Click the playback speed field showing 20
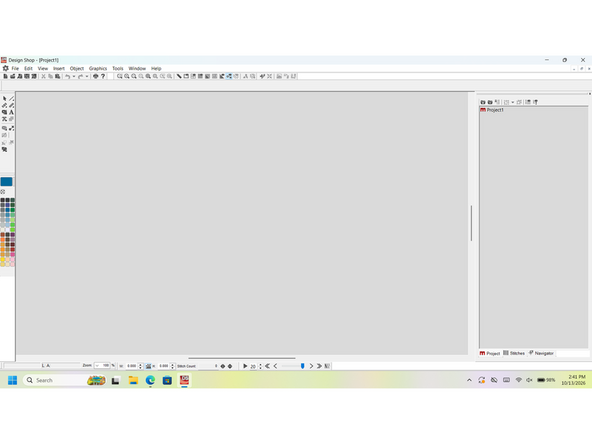592x444 pixels. (253, 366)
